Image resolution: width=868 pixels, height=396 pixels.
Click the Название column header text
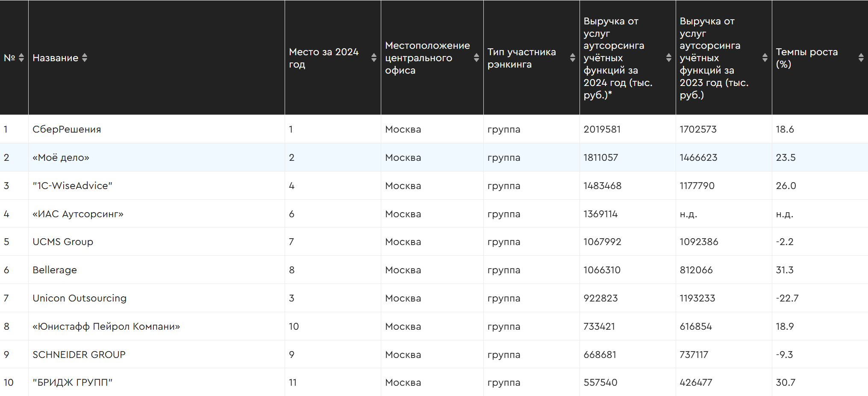point(56,58)
